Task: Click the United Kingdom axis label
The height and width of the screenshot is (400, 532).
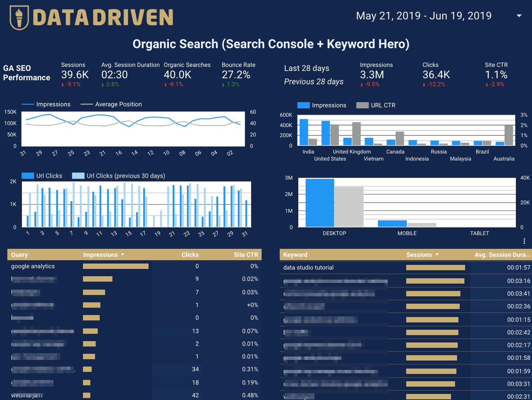Action: point(352,152)
